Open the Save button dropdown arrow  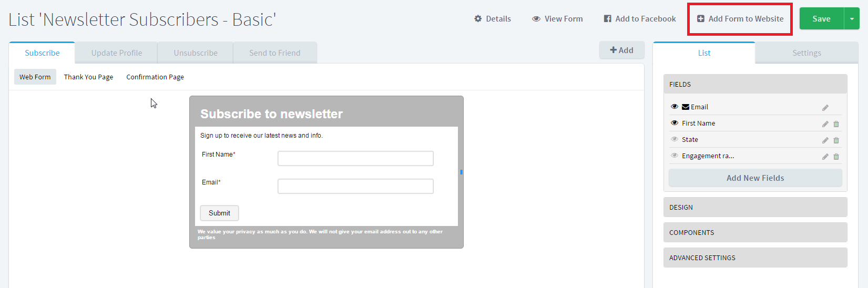[852, 18]
